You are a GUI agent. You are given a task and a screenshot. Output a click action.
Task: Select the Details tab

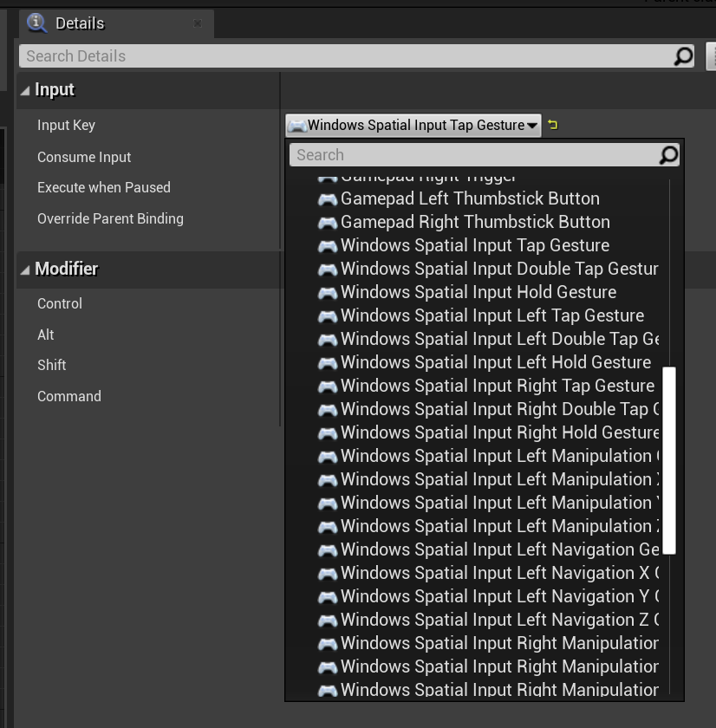(80, 23)
